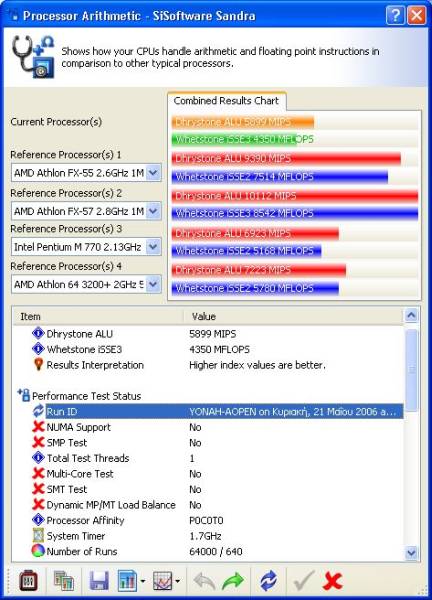Click the bar chart options icon
Screen dimensions: 432x600
tap(127, 581)
